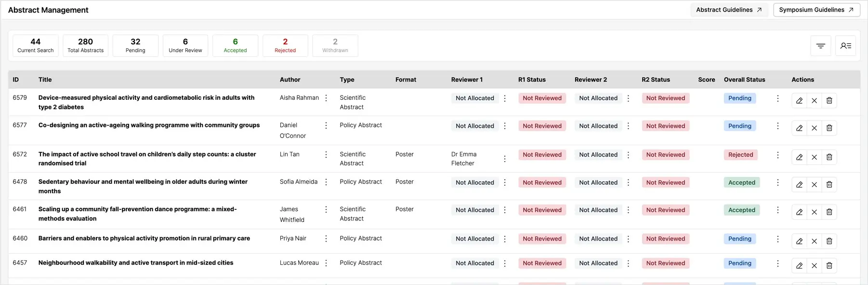868x285 pixels.
Task: Open abstract titled Co-designing an active-ageing walking programme
Action: (x=149, y=125)
